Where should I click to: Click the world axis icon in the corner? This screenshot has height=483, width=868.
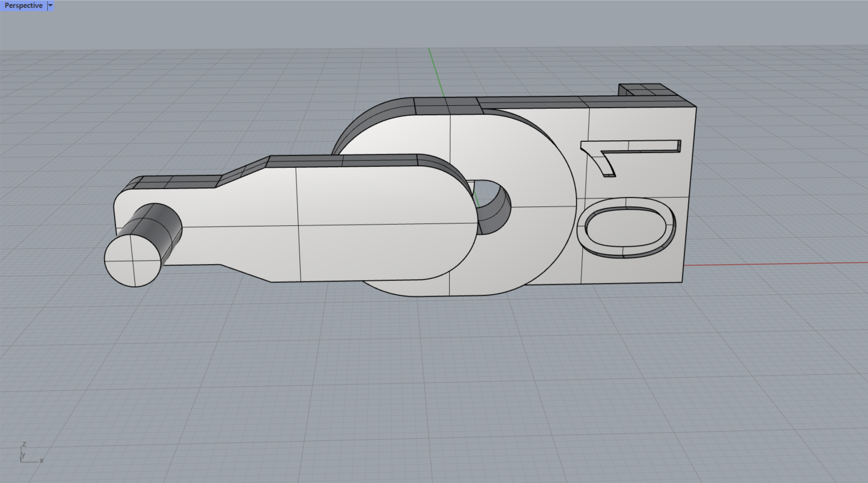click(x=31, y=453)
